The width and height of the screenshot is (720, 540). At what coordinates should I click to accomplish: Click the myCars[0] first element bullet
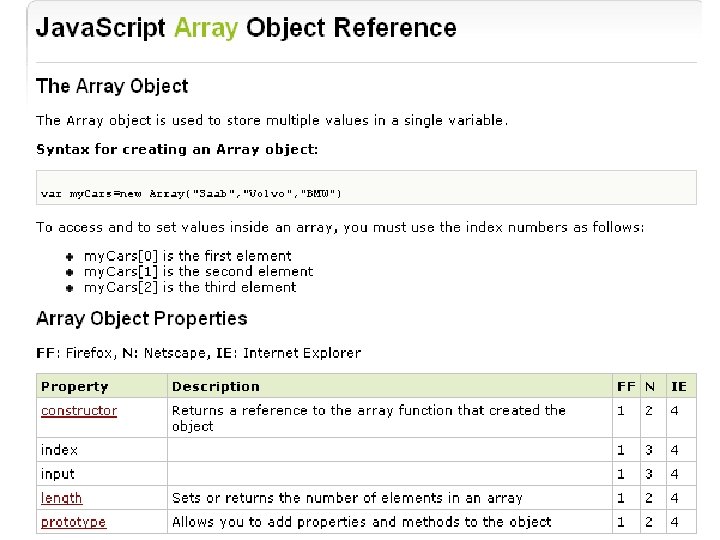point(188,256)
